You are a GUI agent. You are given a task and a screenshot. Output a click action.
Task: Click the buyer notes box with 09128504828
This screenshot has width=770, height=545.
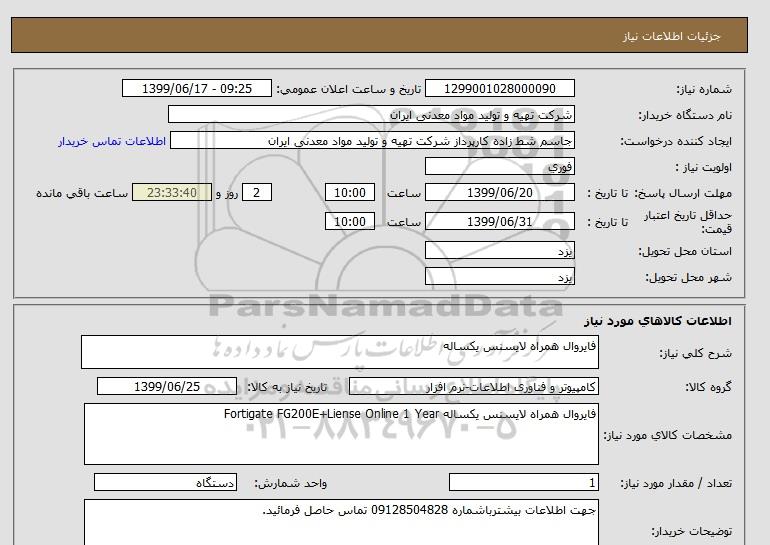(x=341, y=522)
